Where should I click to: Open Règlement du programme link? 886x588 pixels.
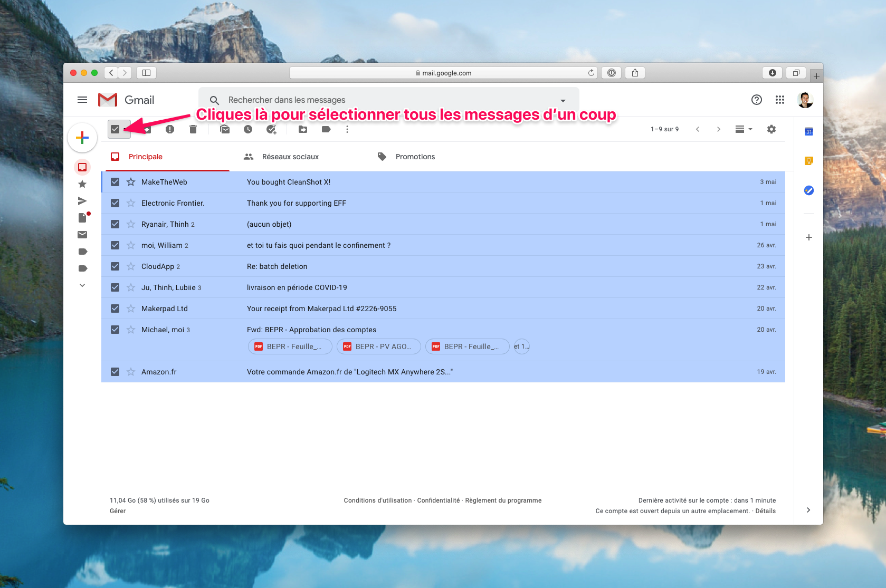(x=503, y=500)
